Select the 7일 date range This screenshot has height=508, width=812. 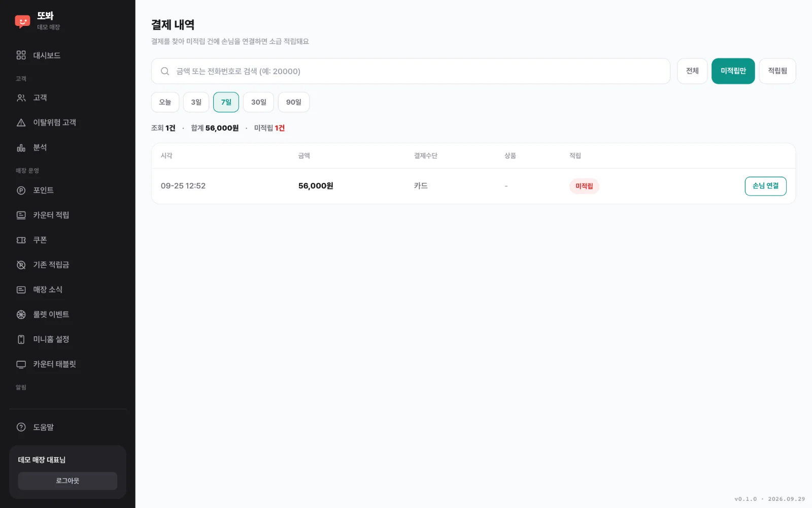point(226,102)
